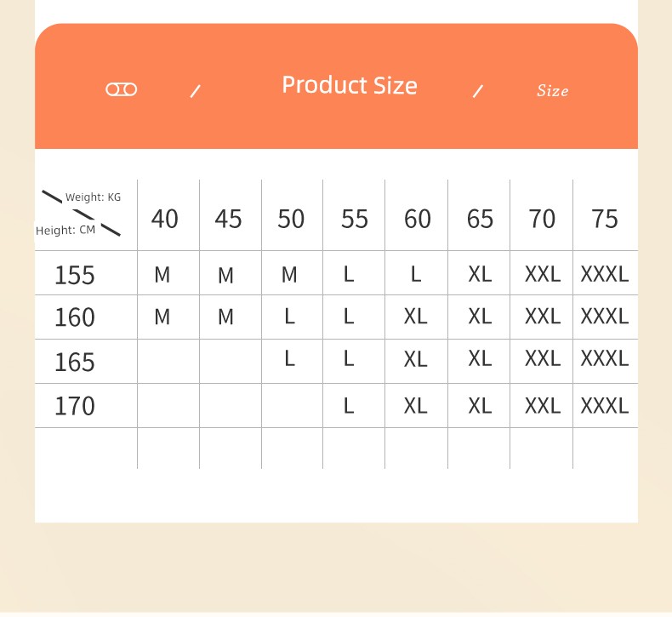This screenshot has width=672, height=617.
Task: Click the XXXL cell in the 155 row
Action: [604, 274]
